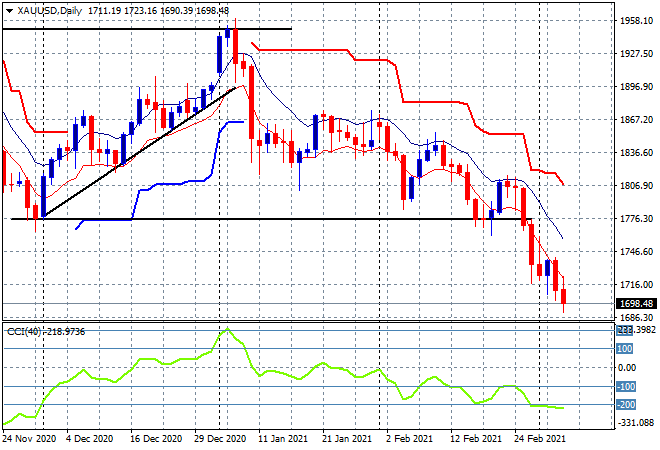Viewport: 660px width, 450px height.
Task: Click the 12 Feb 2021 date label
Action: click(x=476, y=439)
